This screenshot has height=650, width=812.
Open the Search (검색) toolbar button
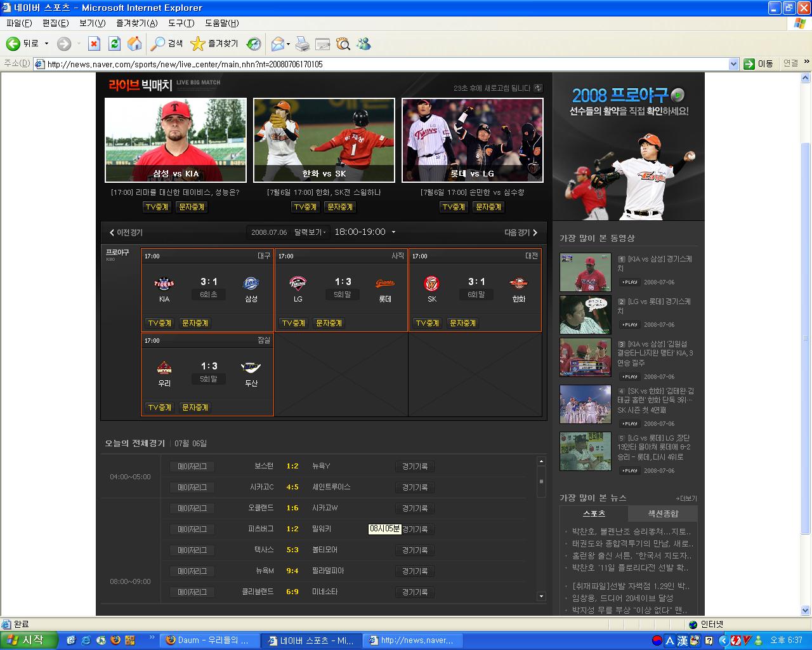click(167, 44)
